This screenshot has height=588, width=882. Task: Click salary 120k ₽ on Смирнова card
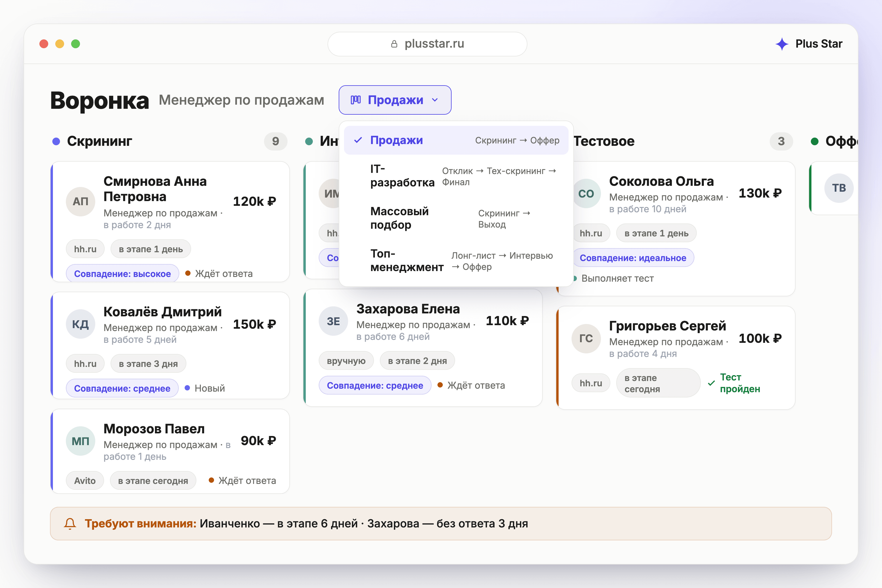[254, 201]
